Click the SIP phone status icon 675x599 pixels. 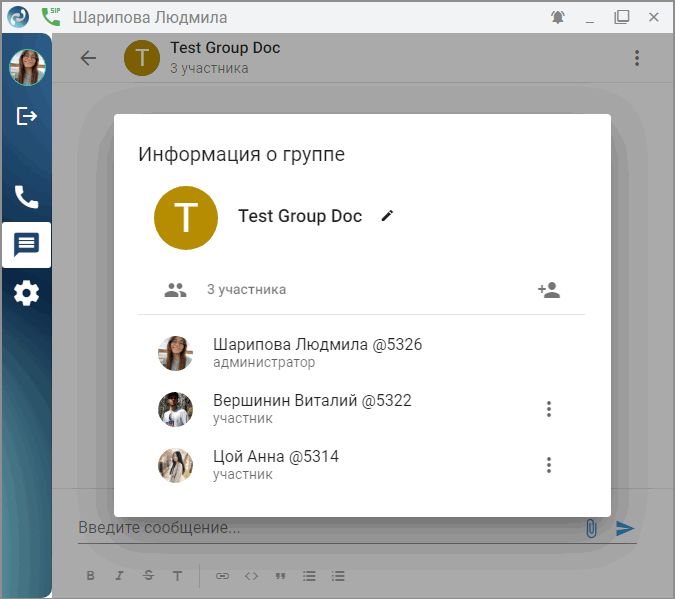51,17
